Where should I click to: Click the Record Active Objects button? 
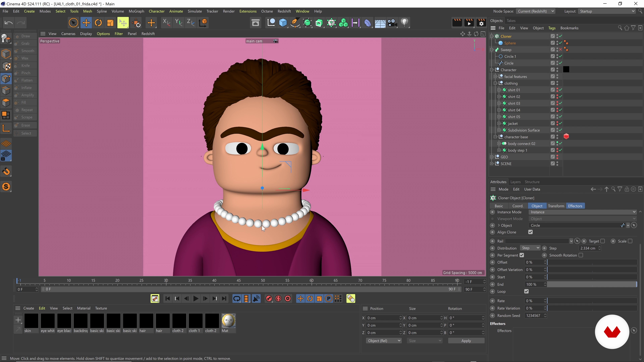tap(269, 298)
